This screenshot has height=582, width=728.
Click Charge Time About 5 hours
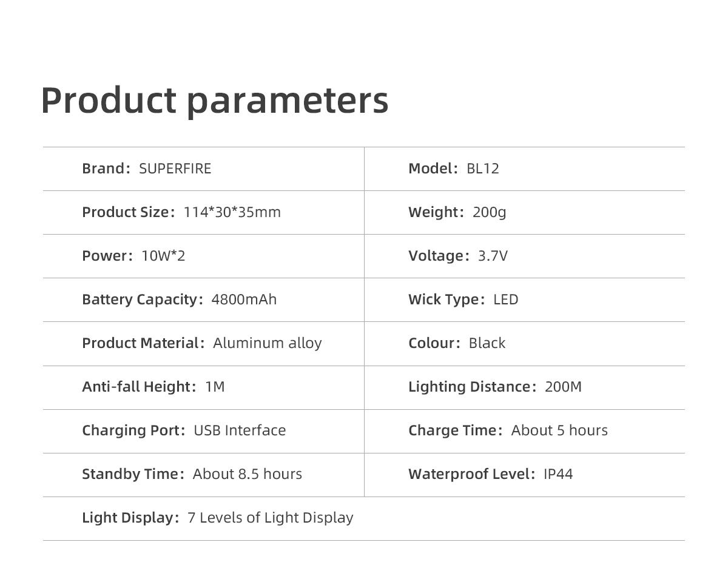[508, 430]
